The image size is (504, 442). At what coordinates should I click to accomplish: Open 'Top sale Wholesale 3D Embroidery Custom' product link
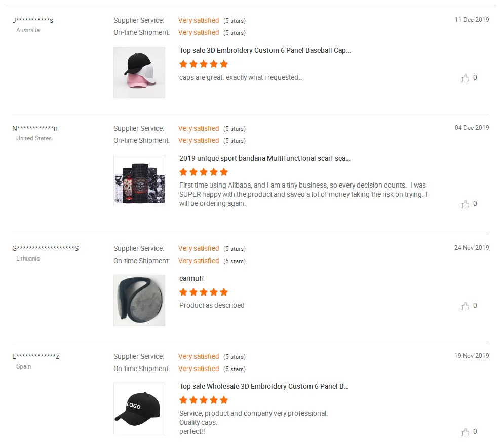point(264,387)
